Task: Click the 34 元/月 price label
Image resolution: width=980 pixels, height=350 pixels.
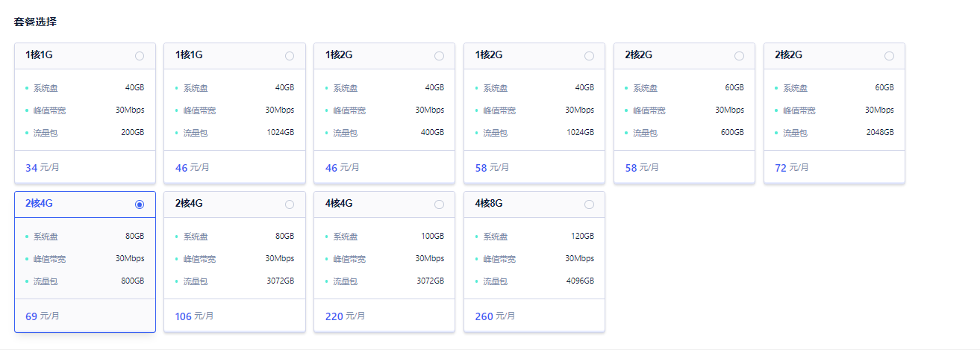Action: click(43, 168)
